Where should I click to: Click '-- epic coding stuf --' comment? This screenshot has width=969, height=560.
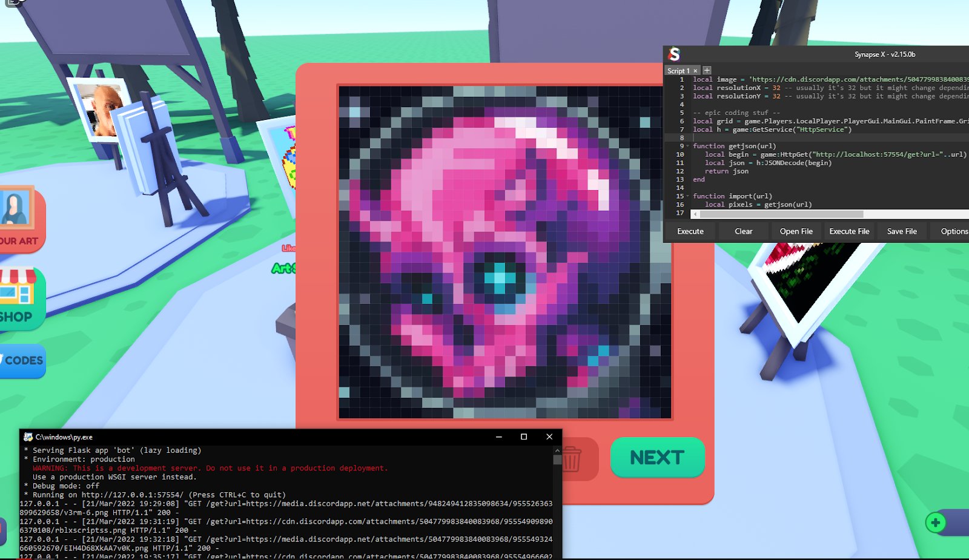click(736, 113)
